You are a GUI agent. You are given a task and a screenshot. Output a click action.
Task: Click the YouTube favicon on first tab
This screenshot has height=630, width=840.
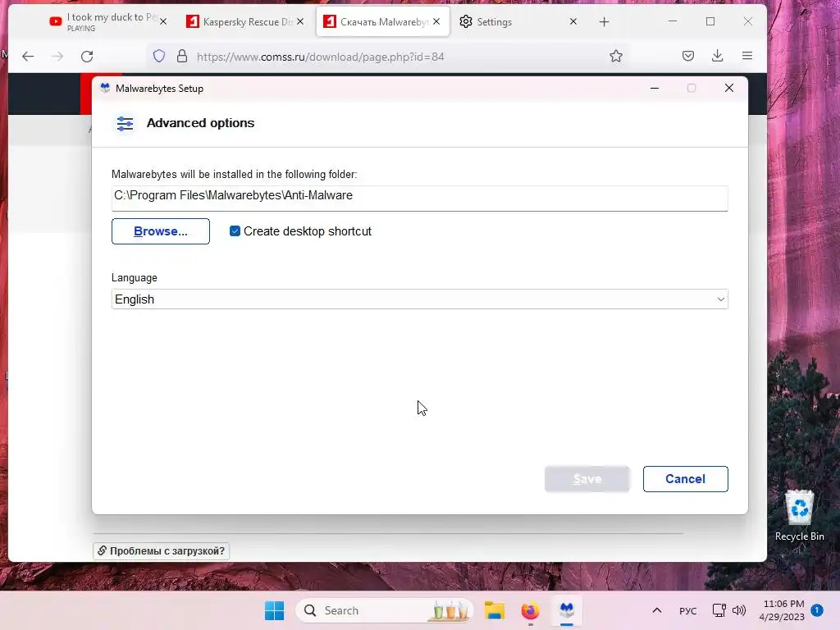pyautogui.click(x=56, y=21)
